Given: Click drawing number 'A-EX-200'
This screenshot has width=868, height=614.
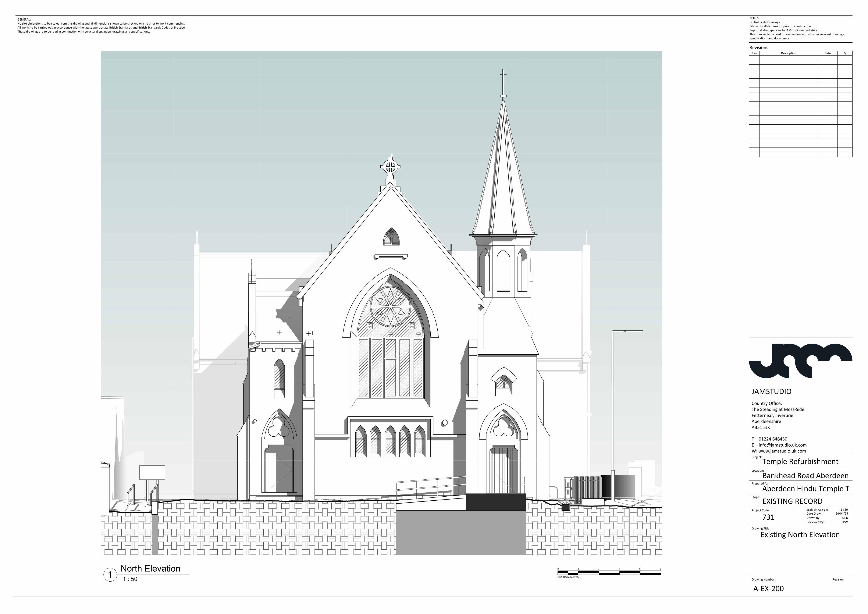Looking at the screenshot, I should coord(769,589).
